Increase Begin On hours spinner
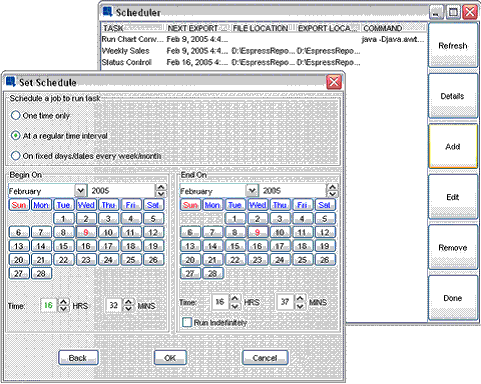The height and width of the screenshot is (384, 481). point(63,302)
